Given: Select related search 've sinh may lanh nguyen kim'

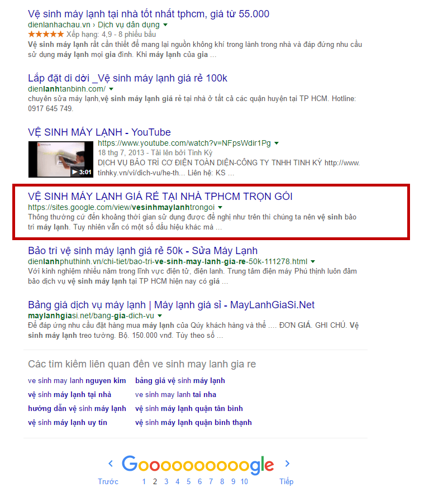Looking at the screenshot, I should [x=77, y=381].
